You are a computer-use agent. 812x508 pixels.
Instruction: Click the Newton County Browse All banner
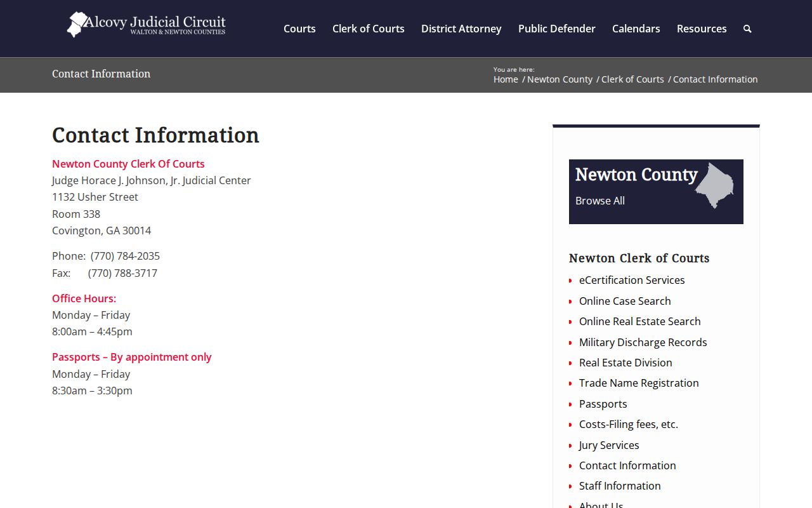pyautogui.click(x=656, y=192)
